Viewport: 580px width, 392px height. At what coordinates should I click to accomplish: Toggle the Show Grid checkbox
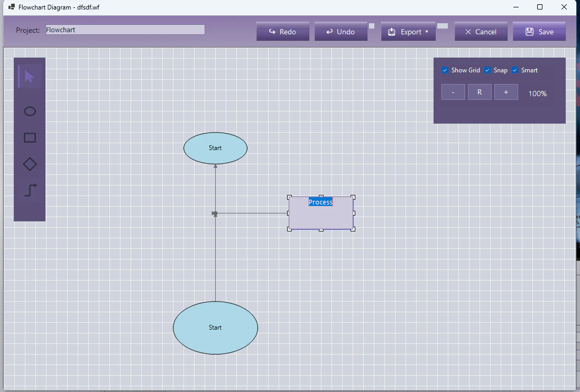445,70
